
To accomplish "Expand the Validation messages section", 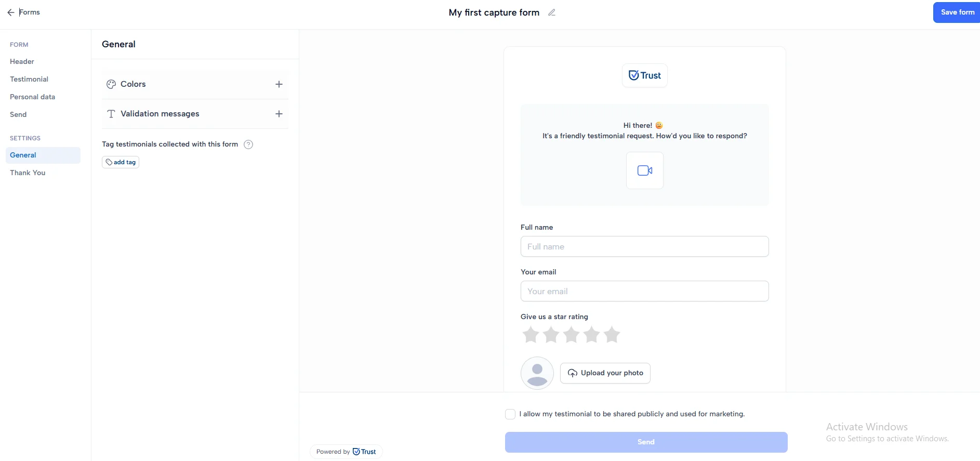I will point(279,114).
